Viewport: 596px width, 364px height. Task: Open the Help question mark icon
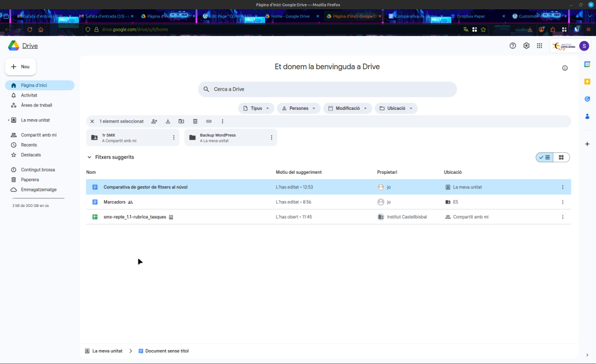513,46
